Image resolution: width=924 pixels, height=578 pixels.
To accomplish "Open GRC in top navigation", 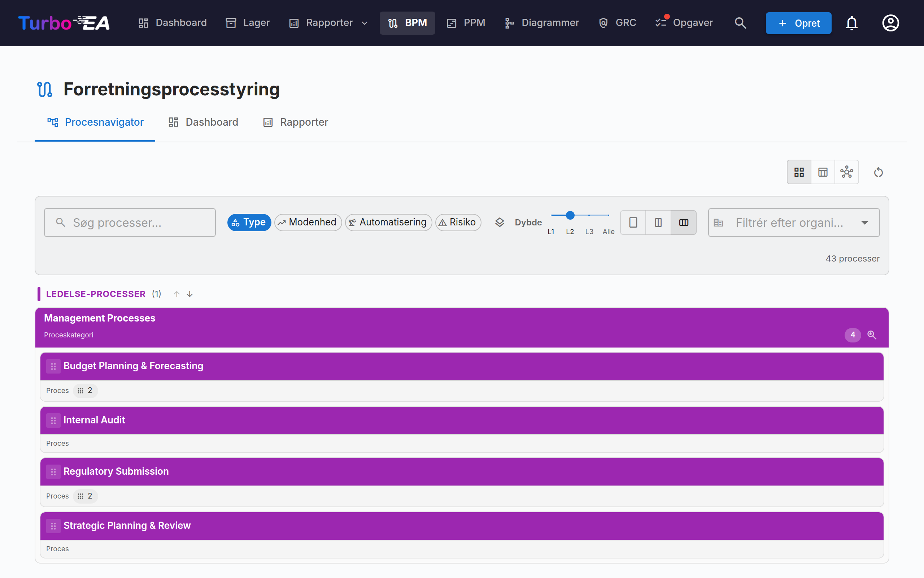I will coord(618,23).
